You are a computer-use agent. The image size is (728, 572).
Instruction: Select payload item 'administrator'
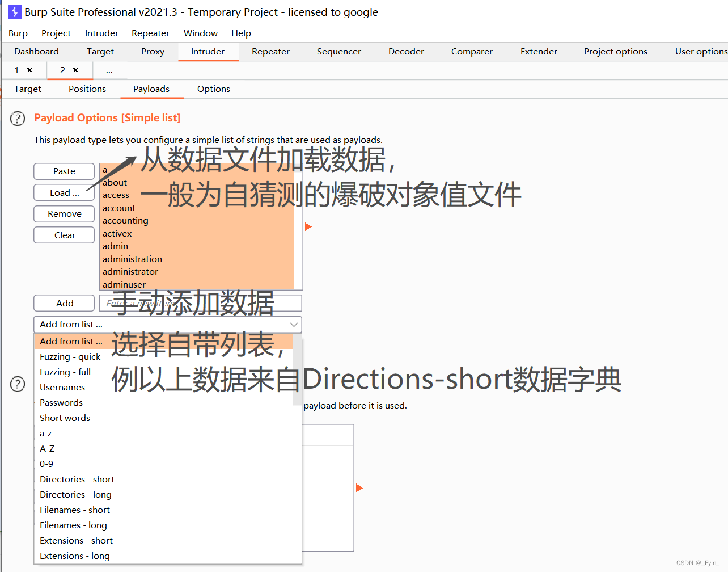(x=197, y=272)
